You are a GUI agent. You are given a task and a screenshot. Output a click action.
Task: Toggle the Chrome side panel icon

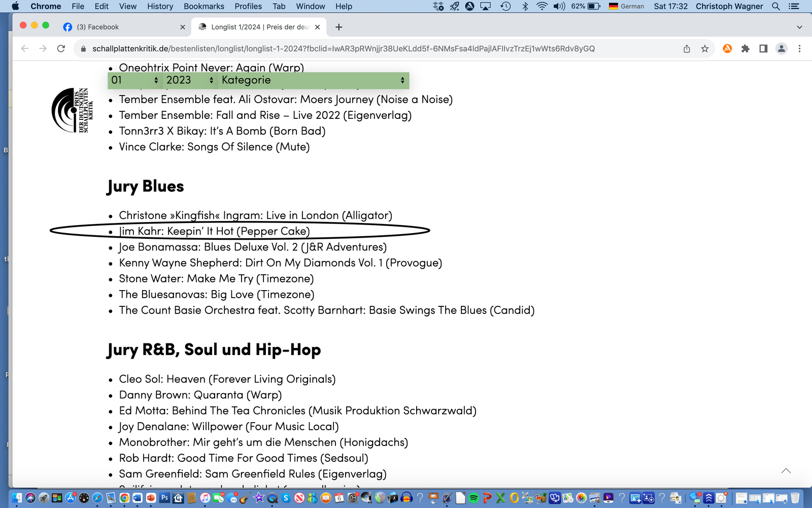[763, 49]
